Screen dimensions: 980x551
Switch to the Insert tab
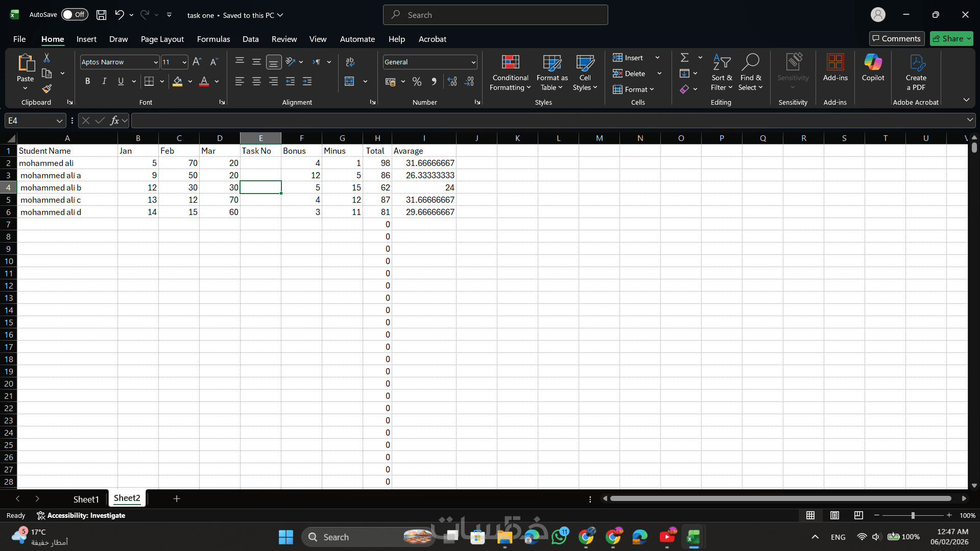pos(86,39)
